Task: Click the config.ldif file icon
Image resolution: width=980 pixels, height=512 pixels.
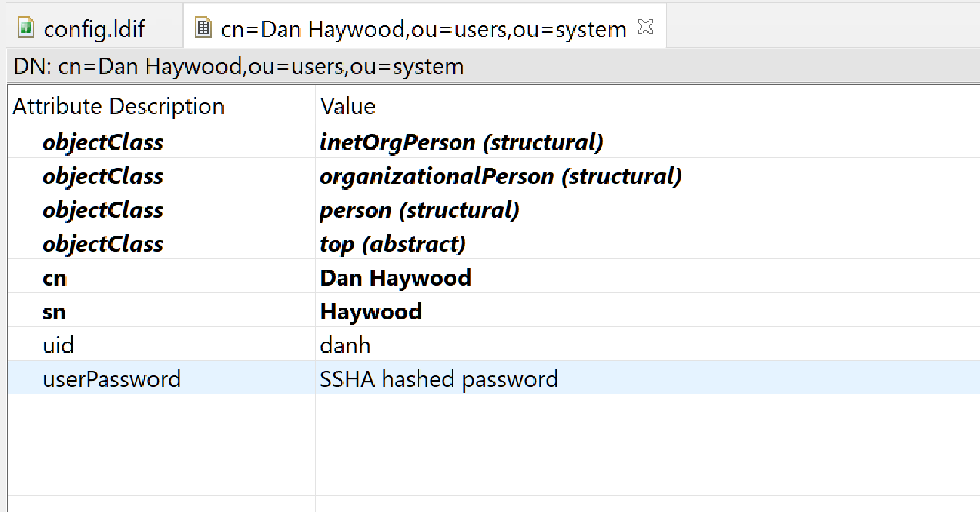Action: click(26, 28)
